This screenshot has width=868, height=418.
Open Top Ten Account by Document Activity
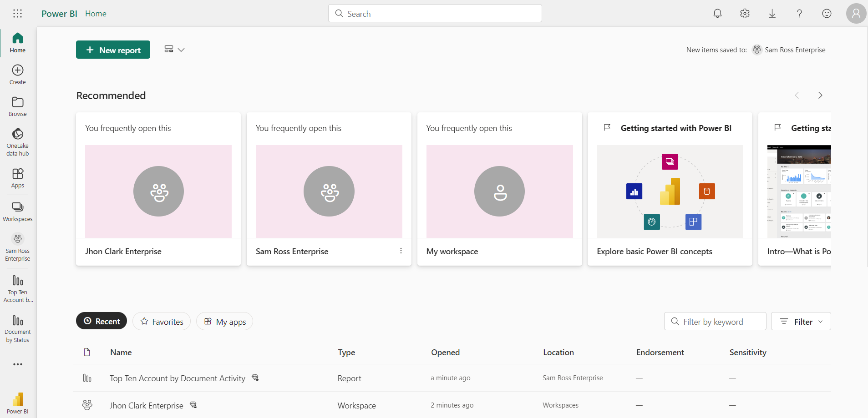pyautogui.click(x=178, y=378)
